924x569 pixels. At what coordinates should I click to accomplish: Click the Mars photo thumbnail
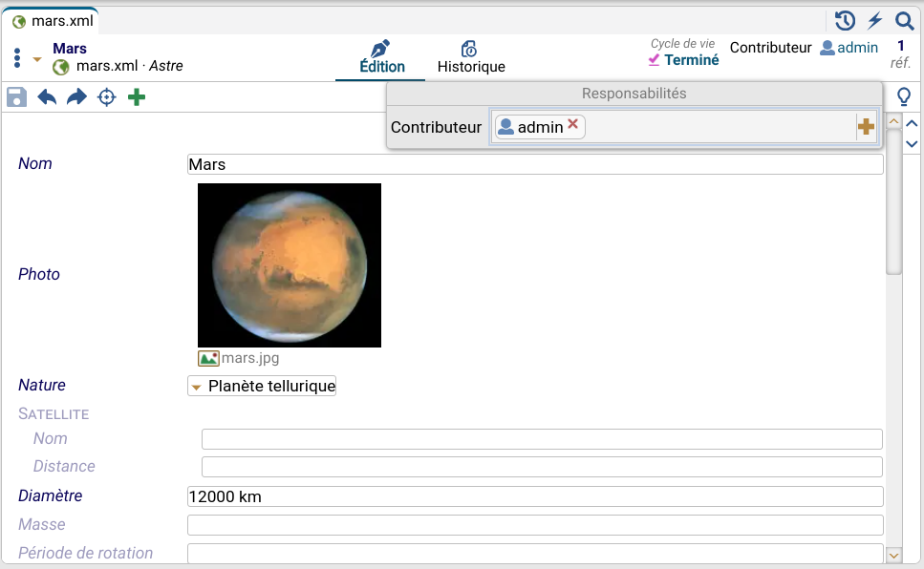pos(289,265)
